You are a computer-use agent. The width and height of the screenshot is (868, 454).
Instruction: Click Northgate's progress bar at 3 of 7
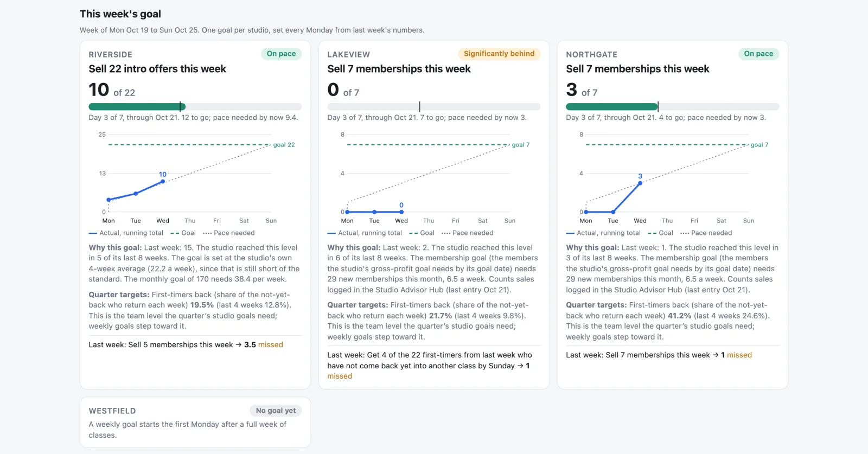[x=673, y=107]
